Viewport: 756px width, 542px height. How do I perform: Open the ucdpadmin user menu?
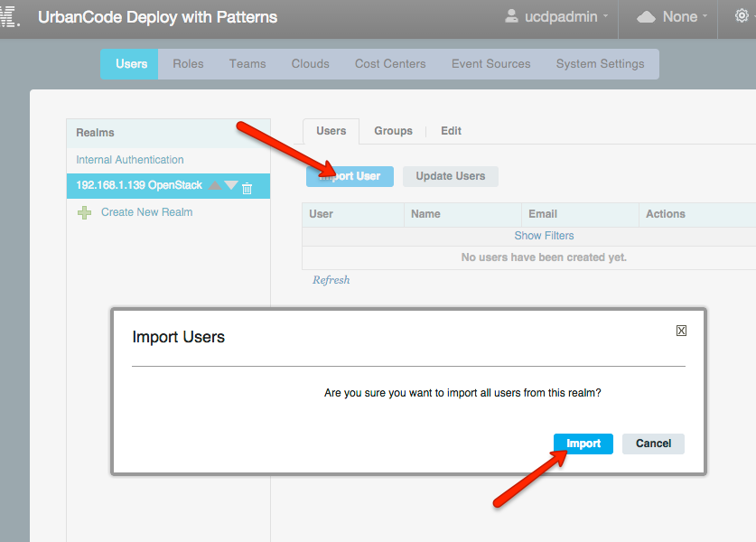coord(555,17)
